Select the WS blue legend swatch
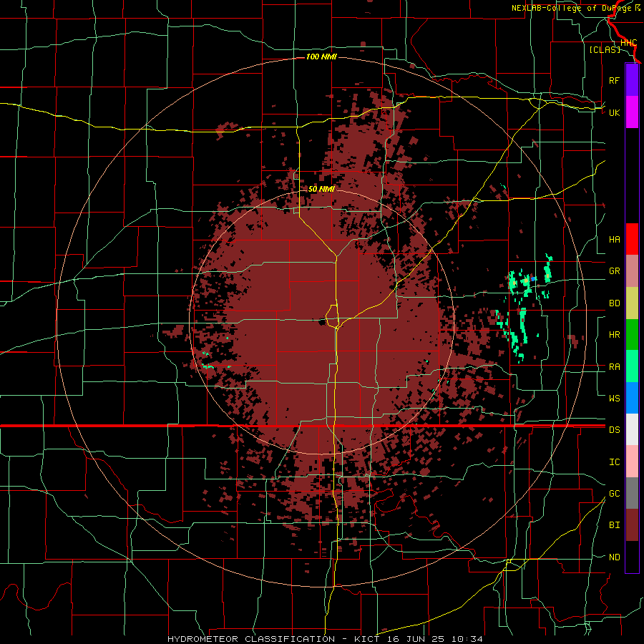The image size is (644, 644). (x=632, y=398)
